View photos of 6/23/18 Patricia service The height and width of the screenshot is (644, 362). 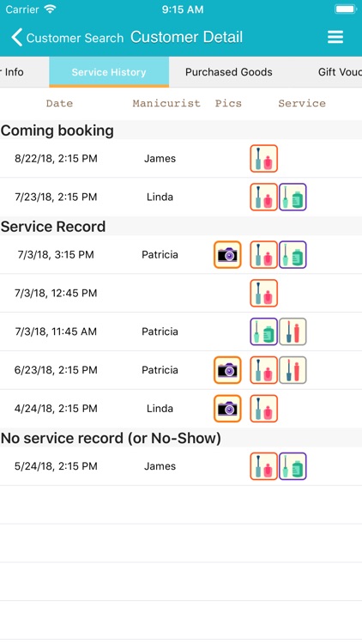227,370
